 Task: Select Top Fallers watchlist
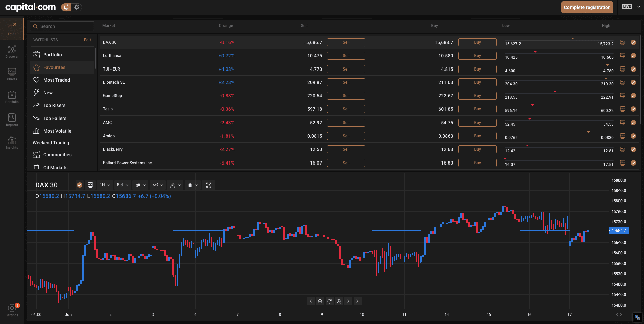(x=62, y=118)
